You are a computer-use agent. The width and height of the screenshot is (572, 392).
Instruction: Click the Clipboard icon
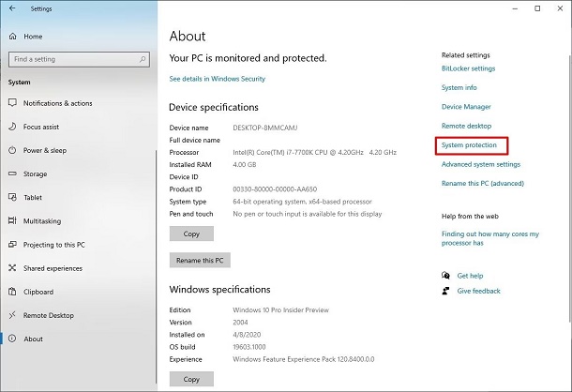coord(12,292)
